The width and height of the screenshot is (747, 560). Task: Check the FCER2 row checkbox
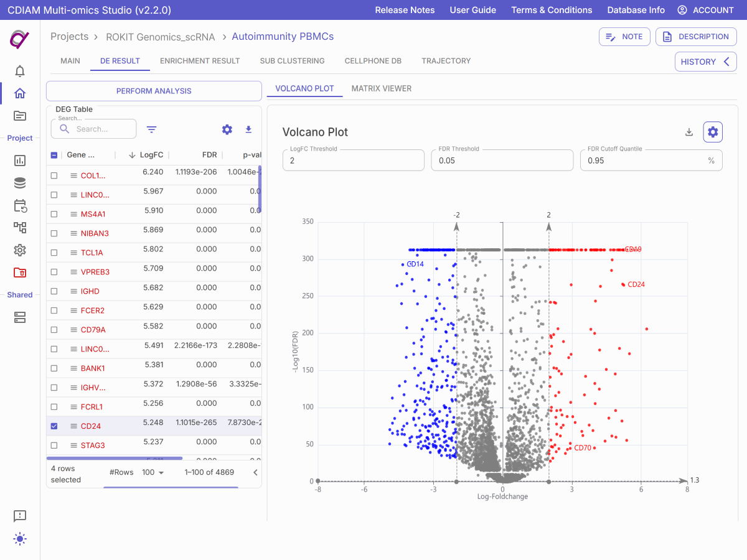(54, 310)
